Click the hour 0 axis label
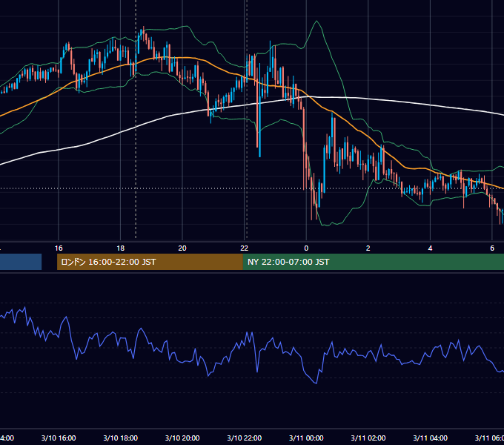 [x=306, y=248]
